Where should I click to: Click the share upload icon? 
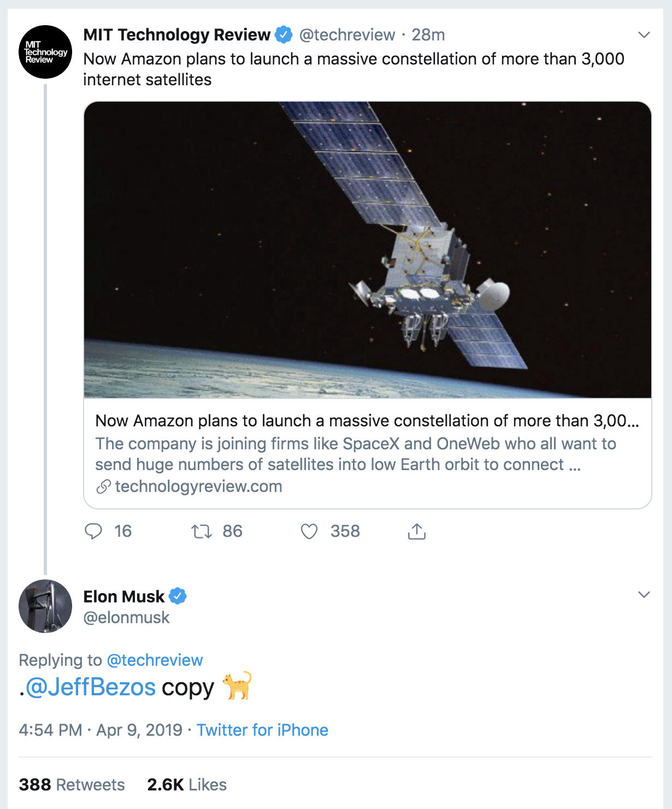[x=416, y=531]
